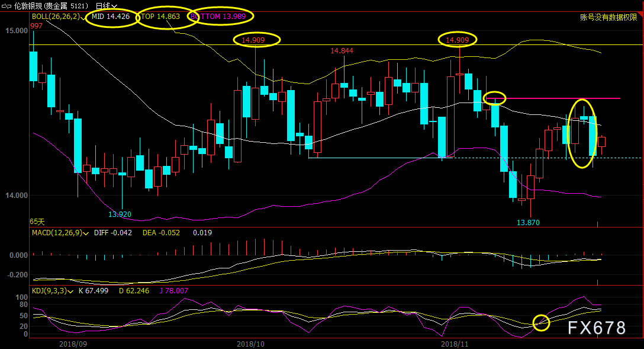Click the link icon beside chart title
The height and width of the screenshot is (349, 644).
point(6,6)
